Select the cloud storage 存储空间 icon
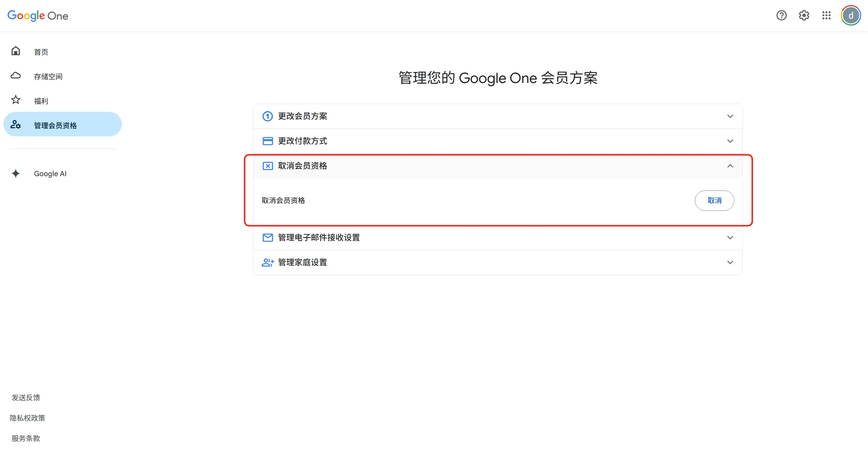Viewport: 868px width, 455px height. point(16,75)
